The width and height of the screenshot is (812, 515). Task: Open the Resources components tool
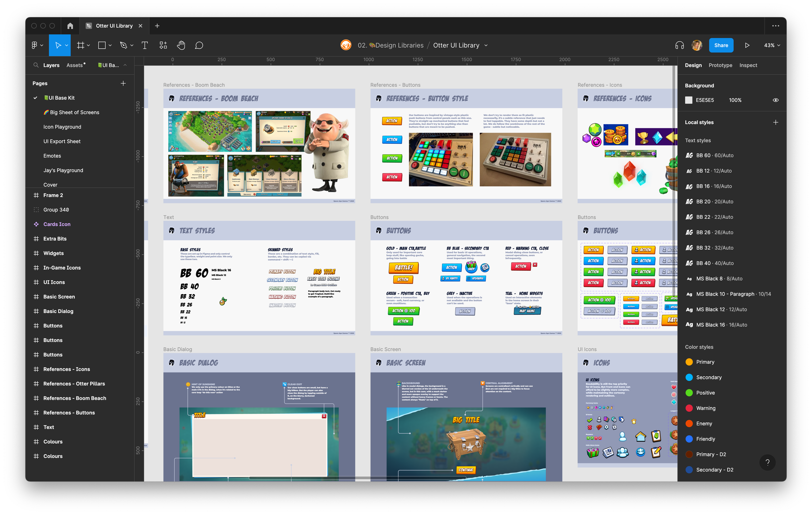click(x=163, y=45)
